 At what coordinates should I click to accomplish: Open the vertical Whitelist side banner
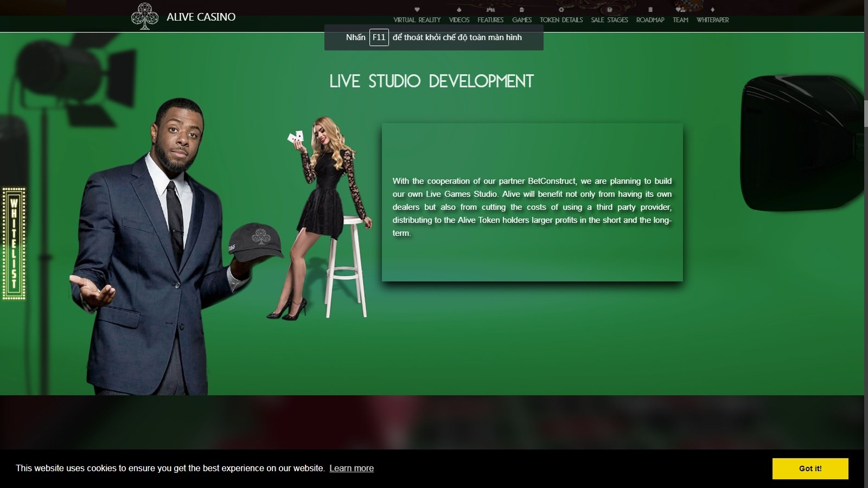pyautogui.click(x=14, y=243)
